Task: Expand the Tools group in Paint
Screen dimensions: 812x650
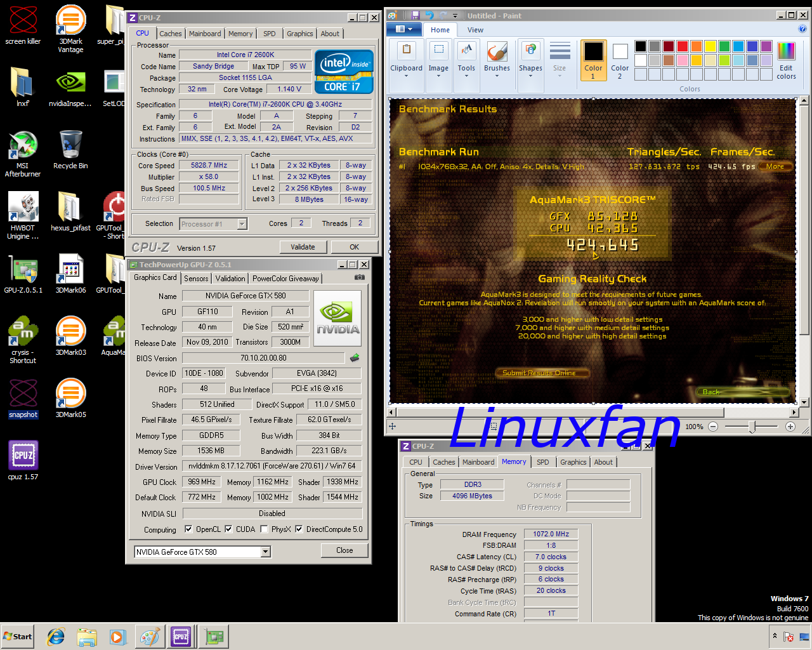Action: [x=466, y=59]
